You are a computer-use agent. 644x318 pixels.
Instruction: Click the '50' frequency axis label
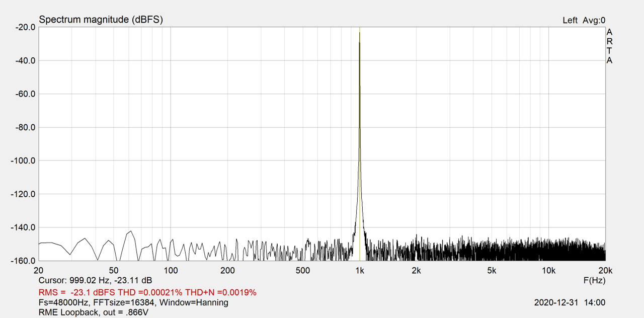pyautogui.click(x=114, y=270)
